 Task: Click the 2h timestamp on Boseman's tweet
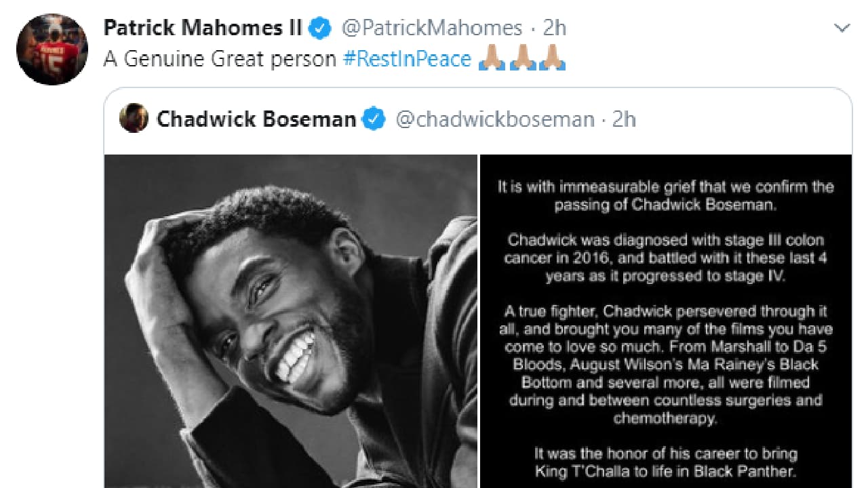click(623, 119)
